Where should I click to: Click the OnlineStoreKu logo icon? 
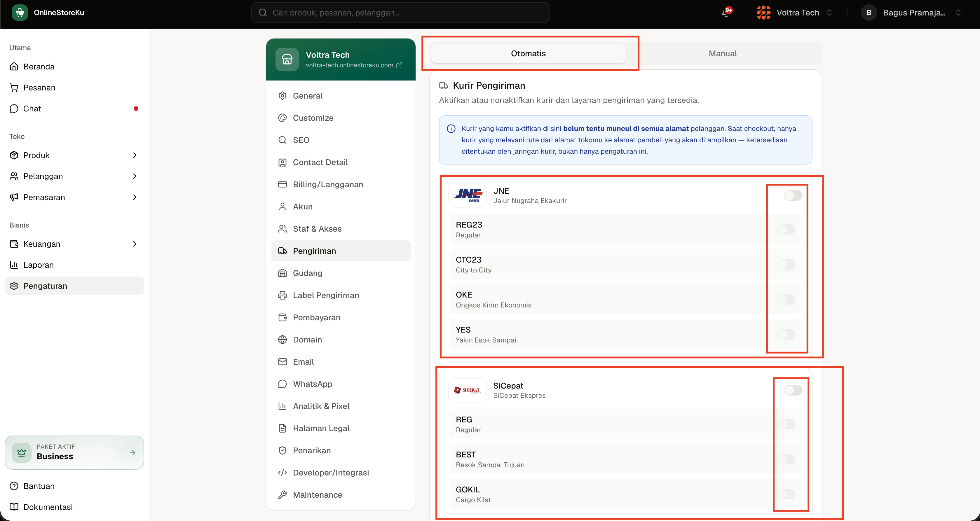[20, 13]
